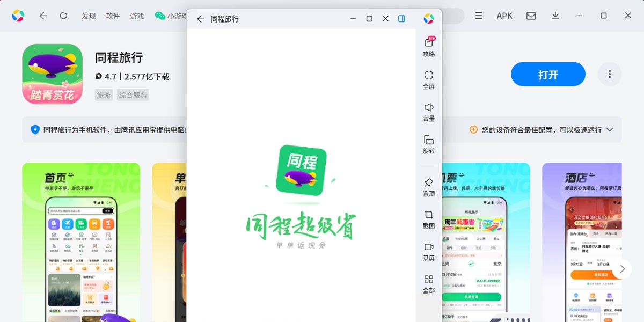644x322 pixels.
Task: Click the 综合服务 category tag
Action: coord(133,95)
